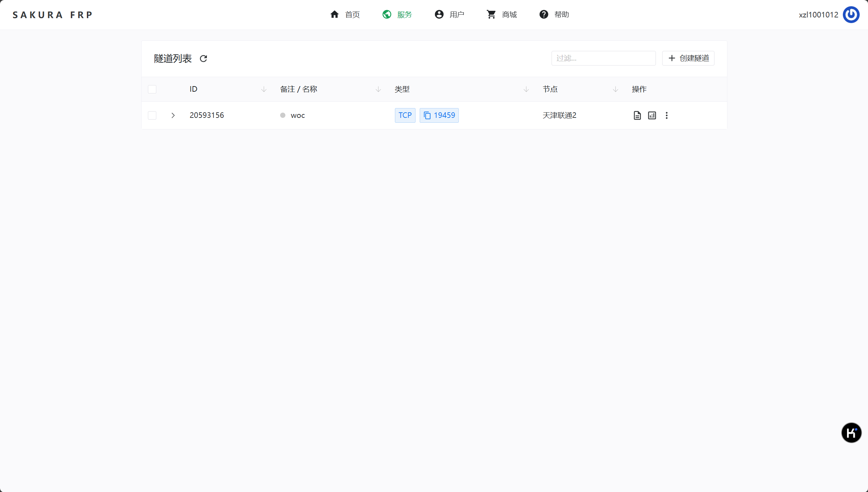Open the floating black H widget
Screen dimensions: 868x492
point(851,433)
